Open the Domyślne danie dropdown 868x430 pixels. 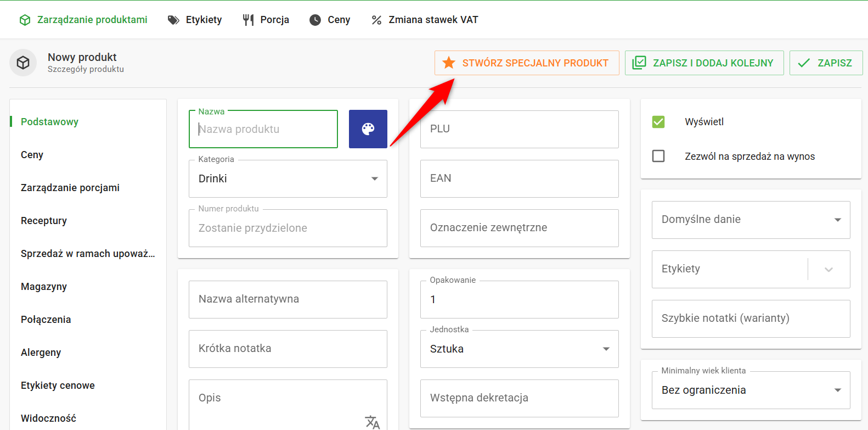pos(751,220)
